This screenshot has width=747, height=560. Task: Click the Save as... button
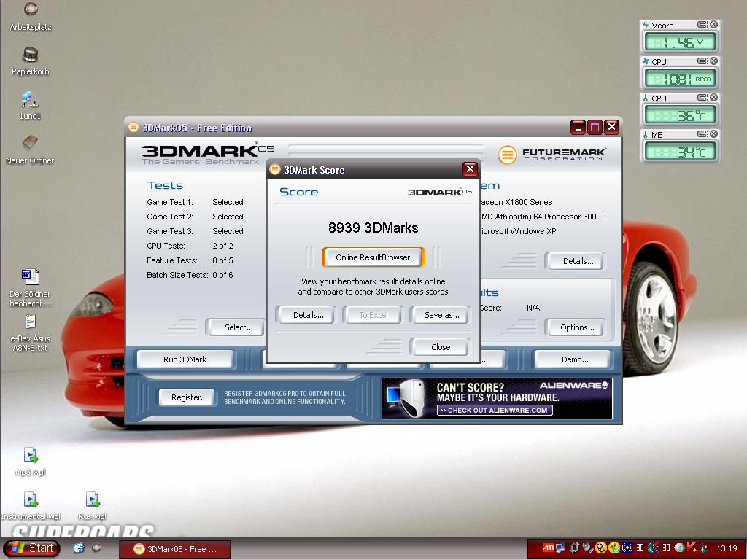(441, 315)
